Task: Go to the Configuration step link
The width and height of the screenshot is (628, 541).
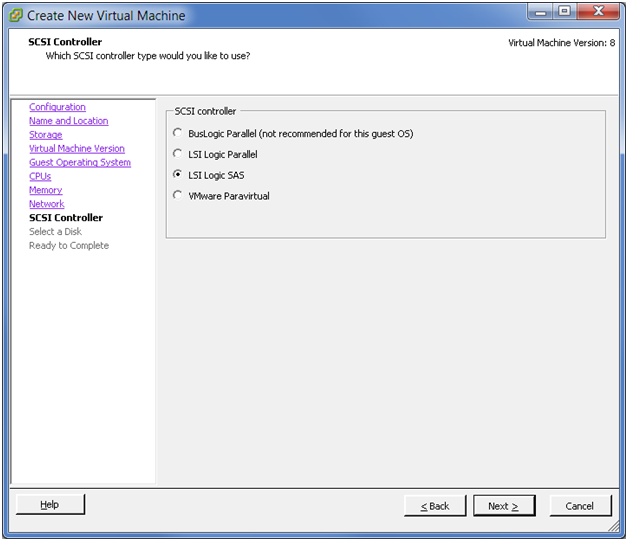Action: [57, 107]
